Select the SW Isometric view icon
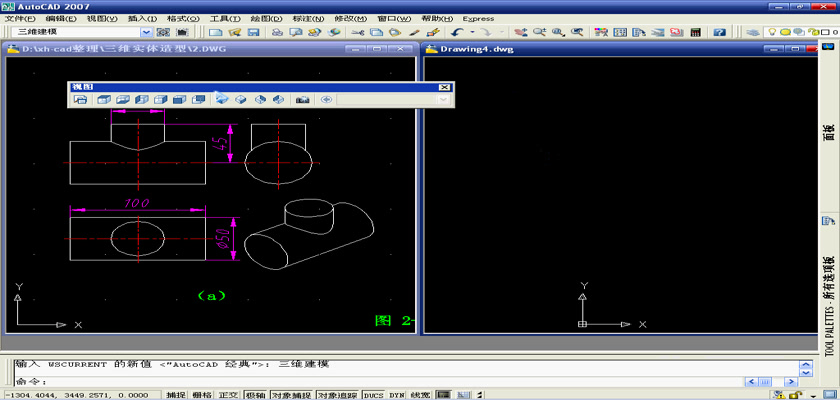The height and width of the screenshot is (400, 840). click(222, 100)
